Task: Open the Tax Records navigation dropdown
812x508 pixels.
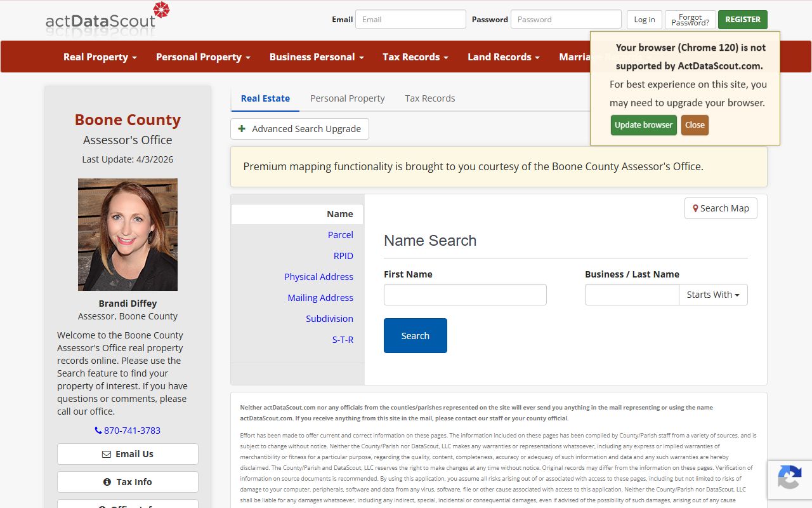Action: coord(416,57)
